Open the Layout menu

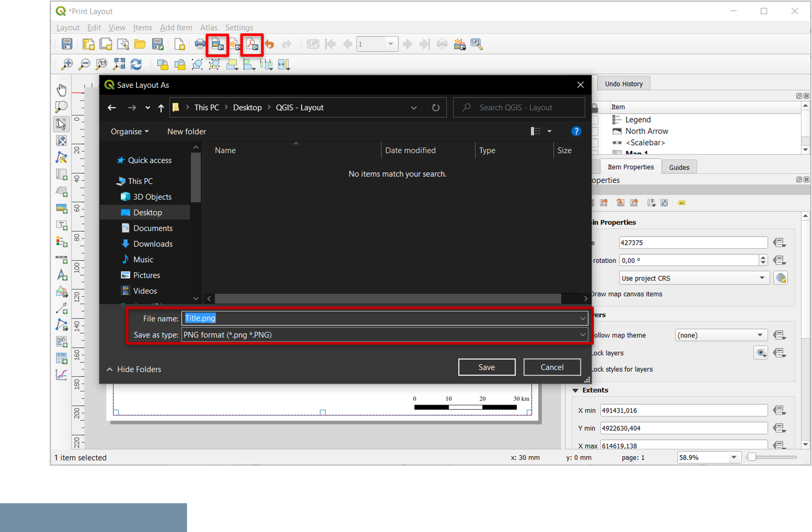point(68,28)
